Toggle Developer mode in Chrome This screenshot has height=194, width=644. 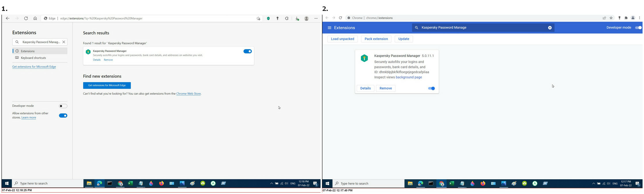[x=638, y=28]
